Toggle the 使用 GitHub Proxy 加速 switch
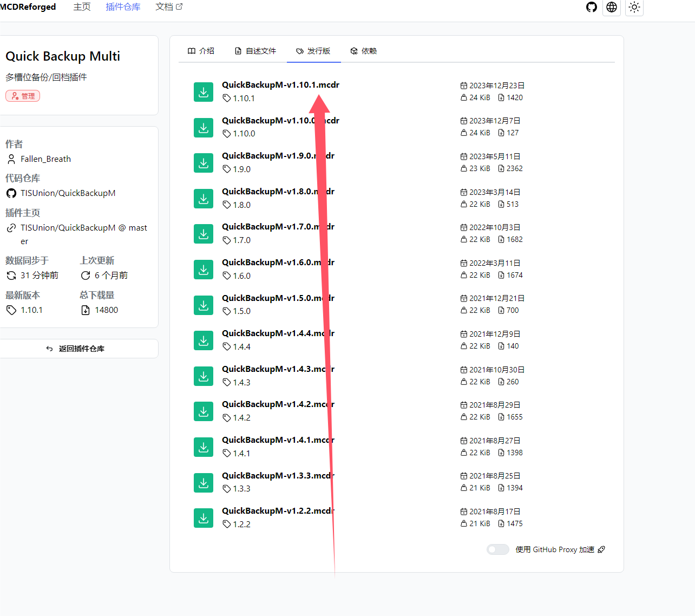695x616 pixels. tap(497, 549)
